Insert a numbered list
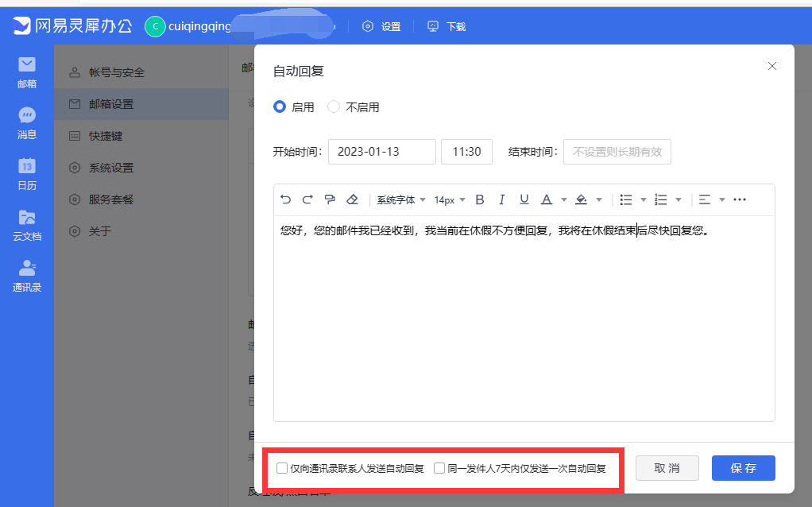Viewport: 812px width, 507px height. tap(661, 199)
